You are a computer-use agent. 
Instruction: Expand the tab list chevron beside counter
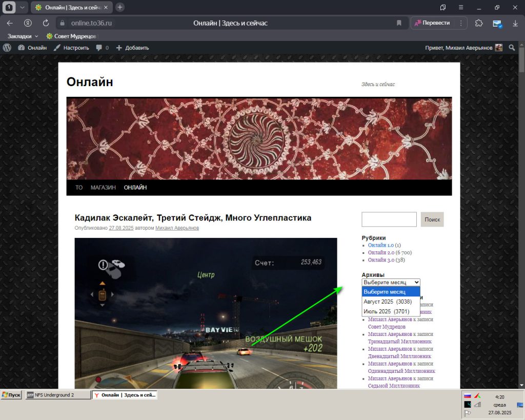pyautogui.click(x=22, y=7)
